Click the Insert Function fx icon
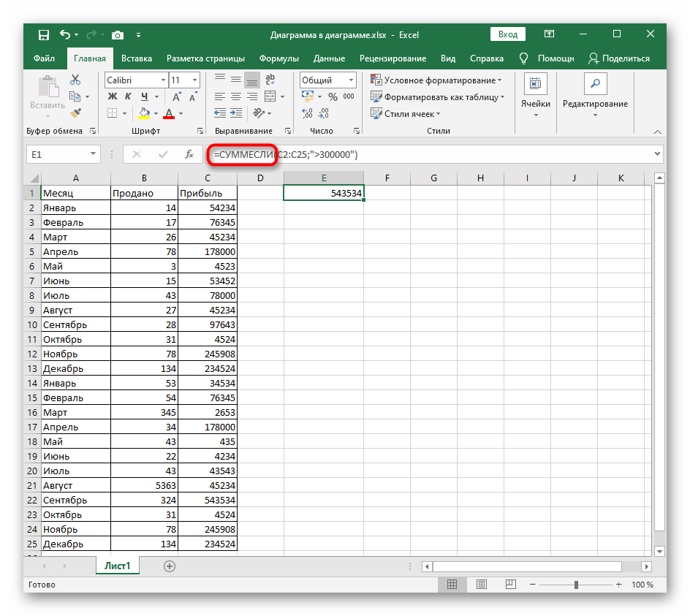 [189, 154]
